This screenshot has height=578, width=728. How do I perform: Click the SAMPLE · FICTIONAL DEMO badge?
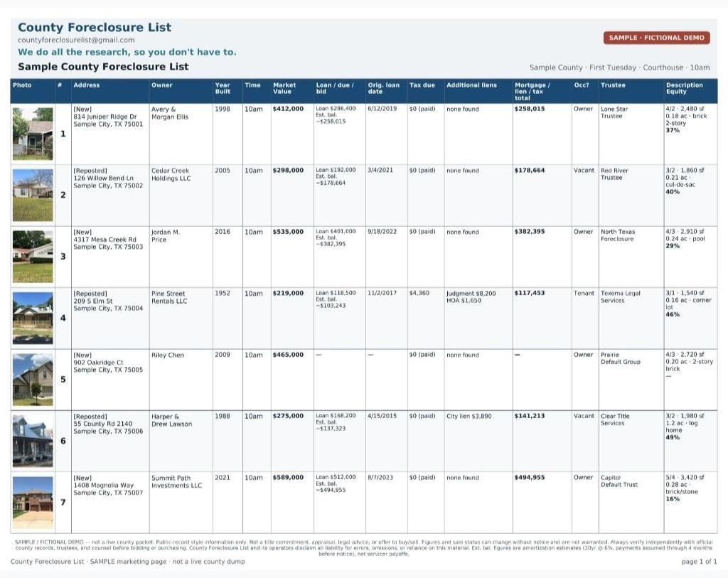656,38
